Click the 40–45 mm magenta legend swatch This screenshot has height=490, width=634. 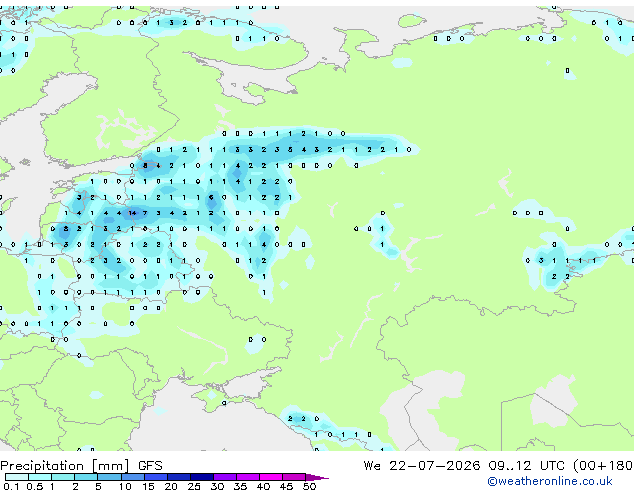point(271,477)
